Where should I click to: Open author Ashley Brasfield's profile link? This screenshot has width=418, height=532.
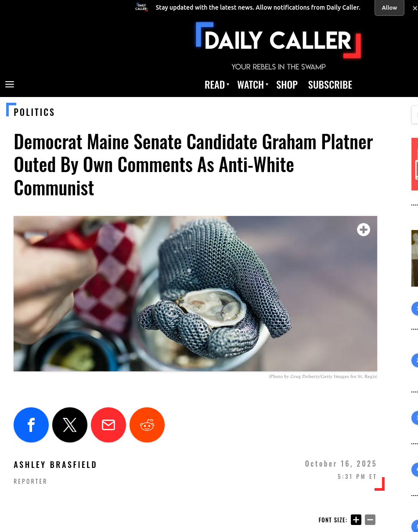point(55,464)
